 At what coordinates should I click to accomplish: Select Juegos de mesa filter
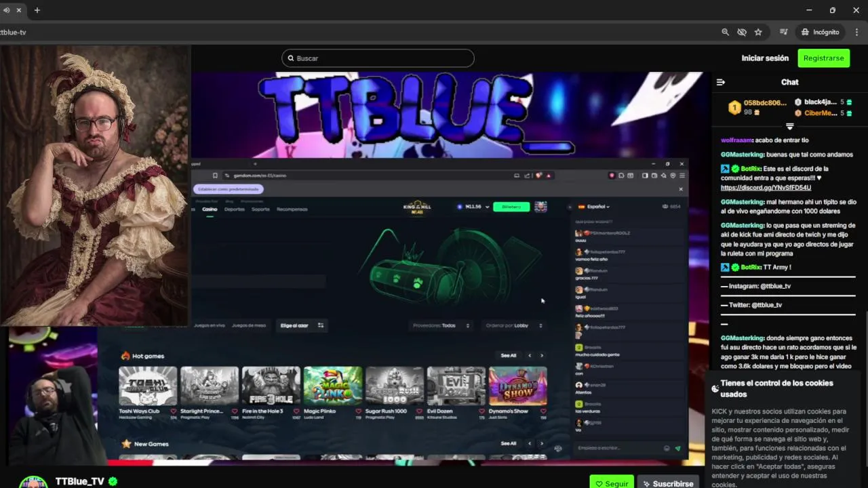[x=249, y=325]
